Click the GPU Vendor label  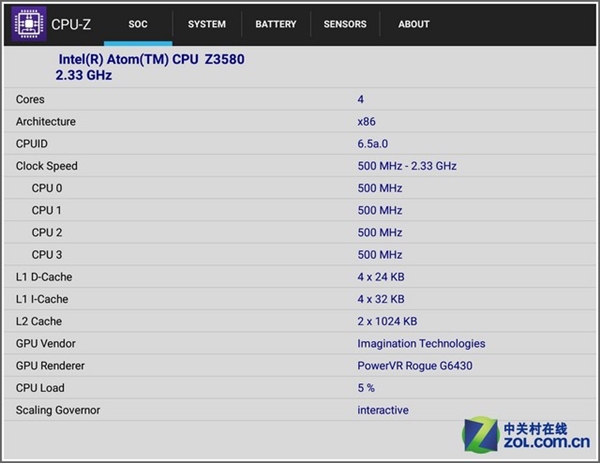[46, 344]
